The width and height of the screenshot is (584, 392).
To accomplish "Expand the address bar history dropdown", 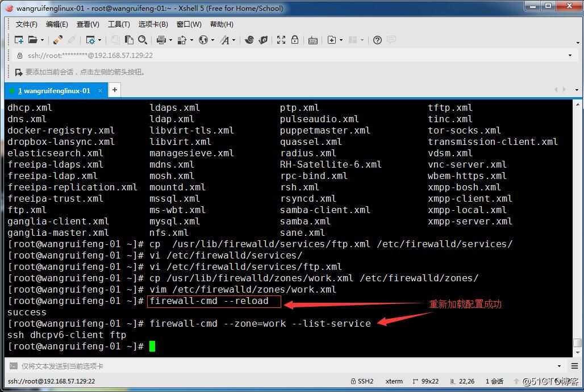I will (x=570, y=56).
